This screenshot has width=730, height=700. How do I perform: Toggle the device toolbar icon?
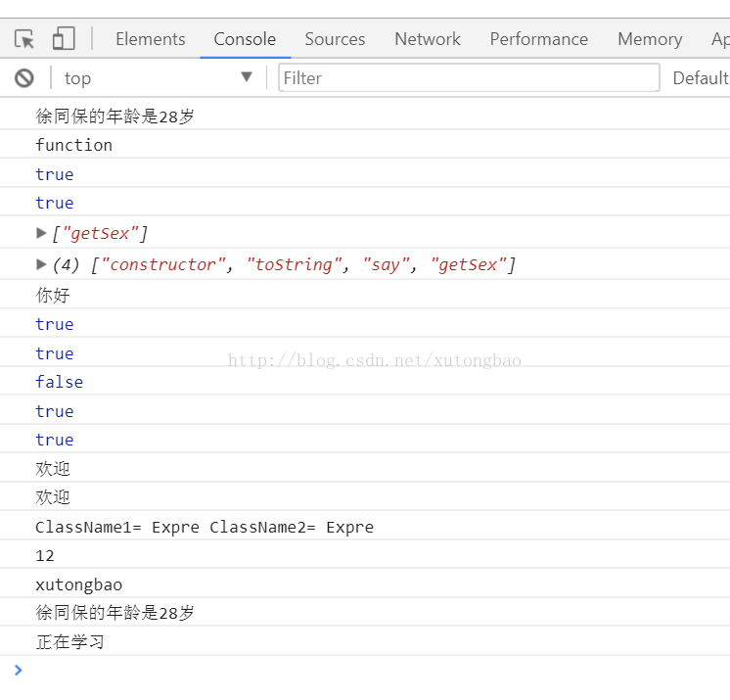64,38
